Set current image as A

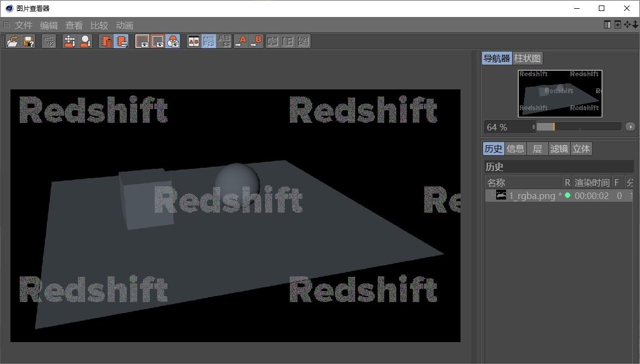point(241,41)
